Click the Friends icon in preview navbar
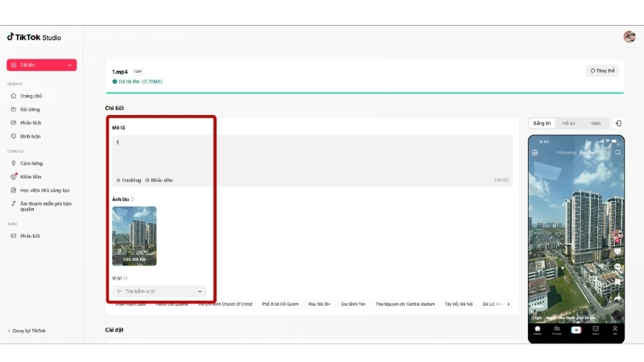Image resolution: width=644 pixels, height=362 pixels. pyautogui.click(x=556, y=330)
